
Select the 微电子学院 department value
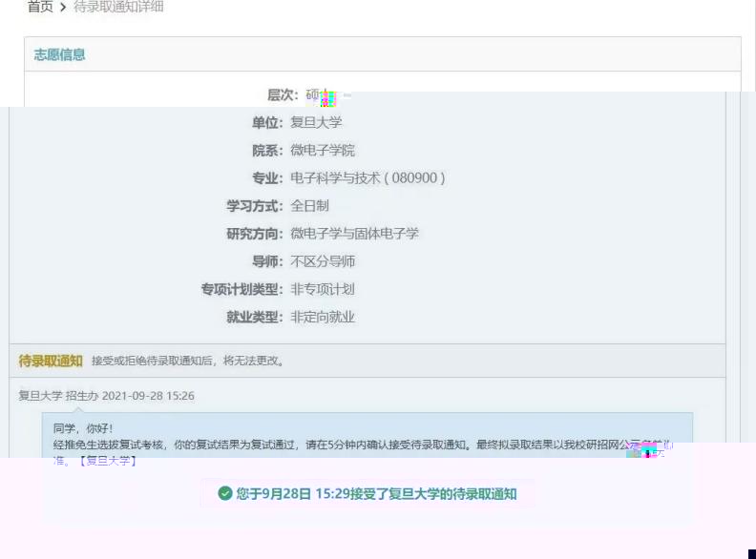click(322, 151)
